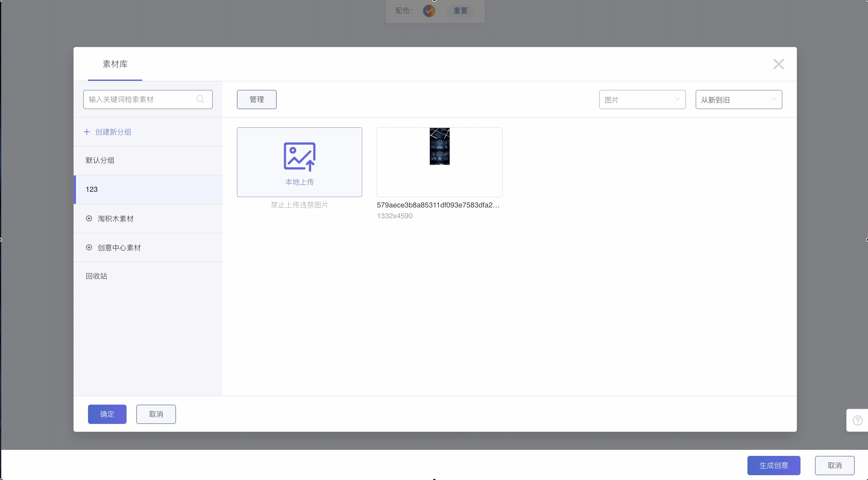
Task: Click the plus icon for creating new group
Action: (86, 132)
